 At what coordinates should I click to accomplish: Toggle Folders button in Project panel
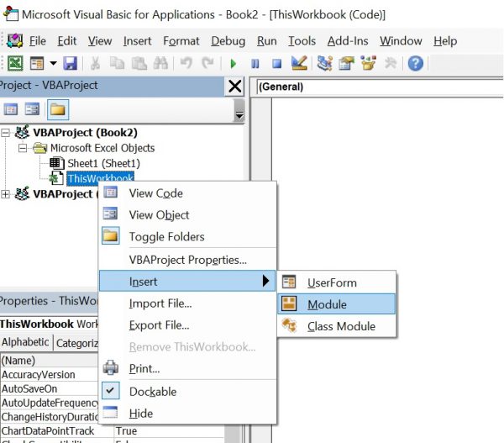58,109
